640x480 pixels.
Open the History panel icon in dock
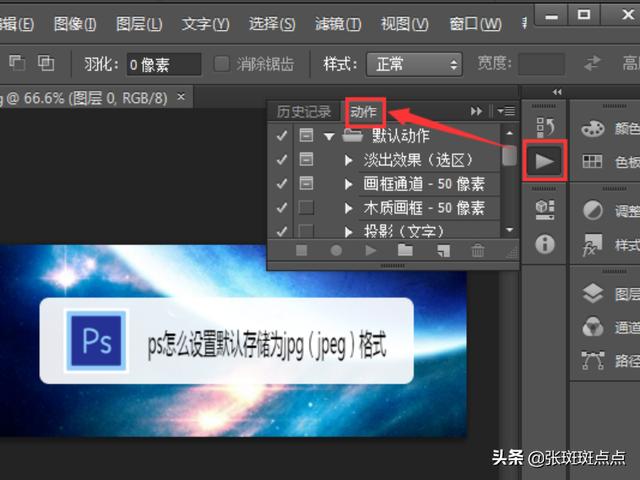tap(545, 126)
